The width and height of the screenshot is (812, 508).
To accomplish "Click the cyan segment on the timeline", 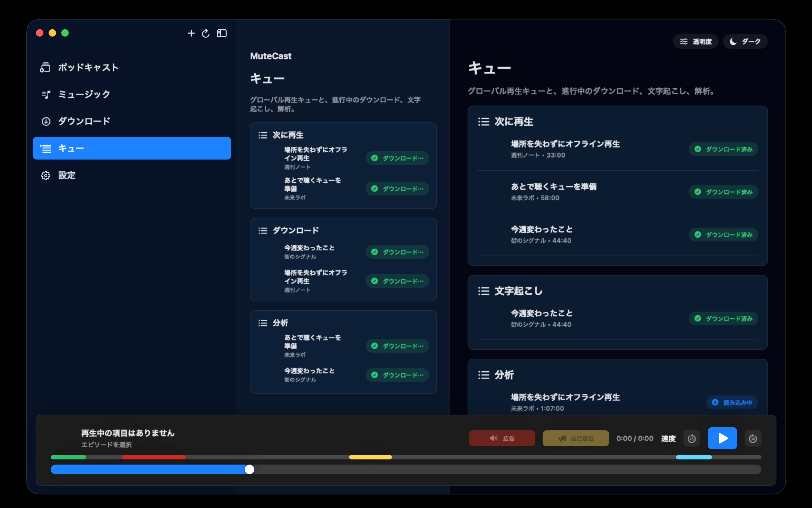I will (x=694, y=457).
